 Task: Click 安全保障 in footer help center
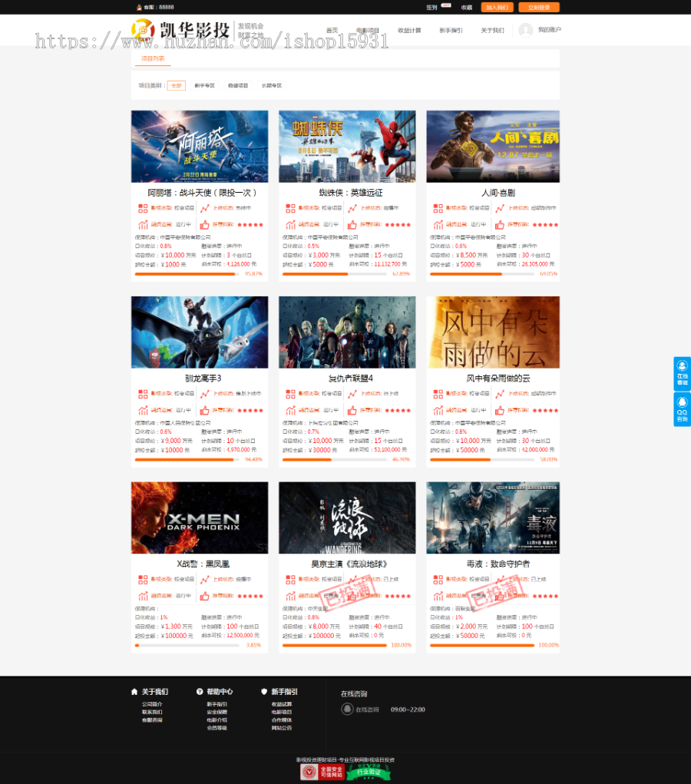click(x=217, y=712)
